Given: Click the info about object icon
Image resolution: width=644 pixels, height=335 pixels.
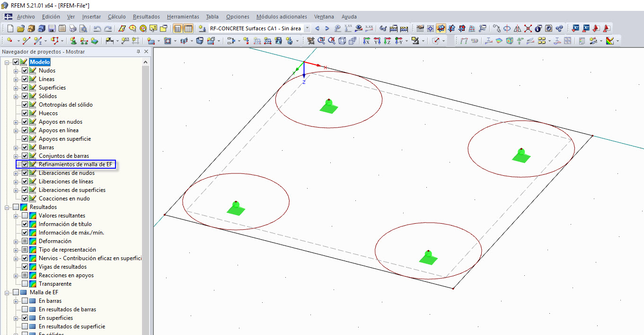Looking at the screenshot, I should (x=538, y=28).
